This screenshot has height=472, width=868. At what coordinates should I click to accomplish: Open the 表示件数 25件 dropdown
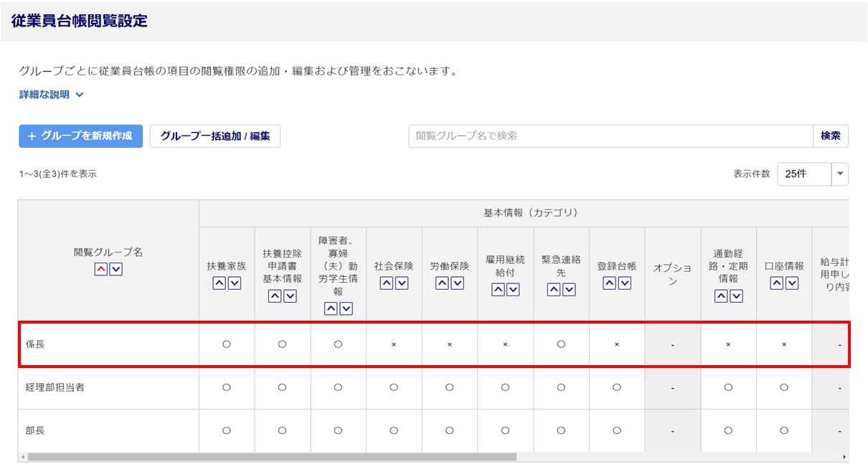pos(839,174)
